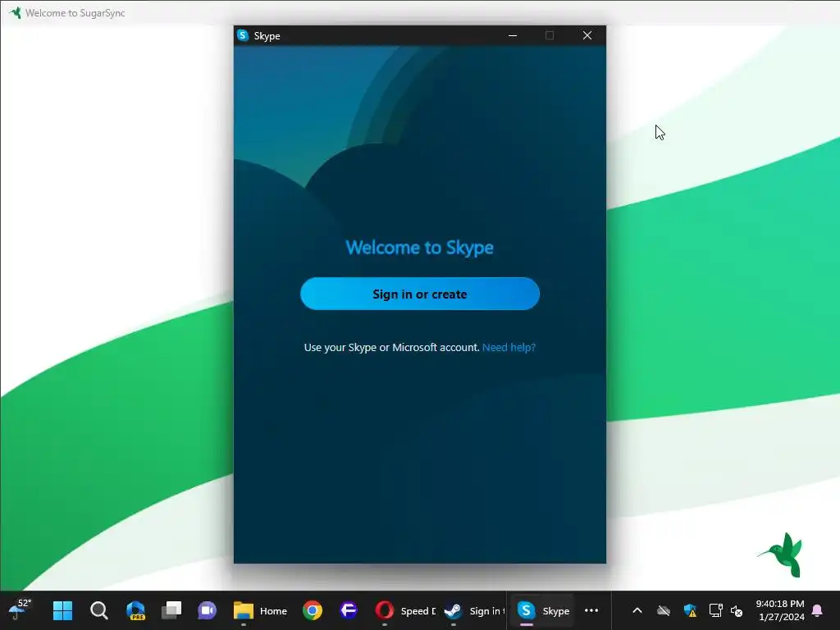Open the File Explorer Home window
840x630 pixels.
click(260, 610)
